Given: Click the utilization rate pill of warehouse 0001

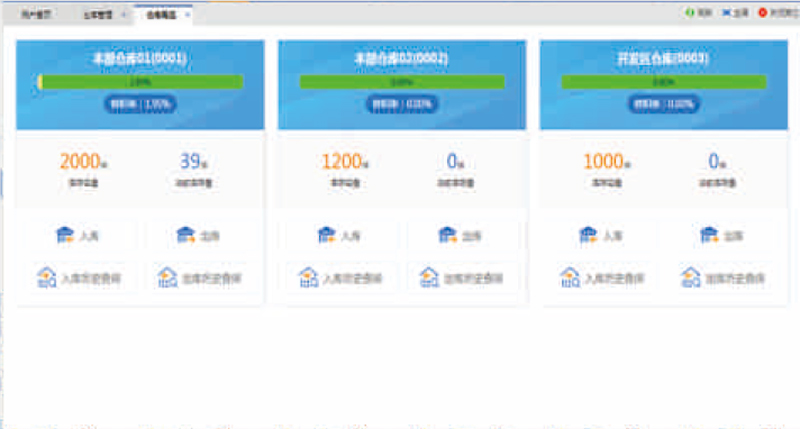Looking at the screenshot, I should click(x=140, y=104).
